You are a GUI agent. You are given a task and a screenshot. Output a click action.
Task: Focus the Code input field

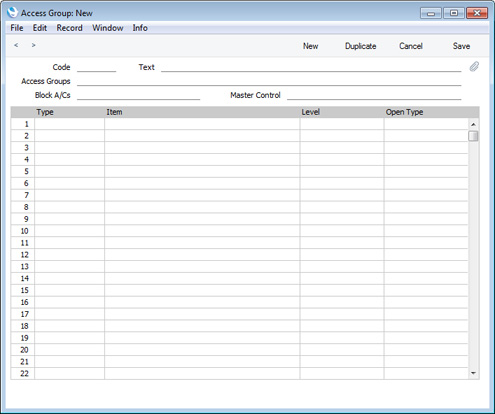(x=96, y=67)
